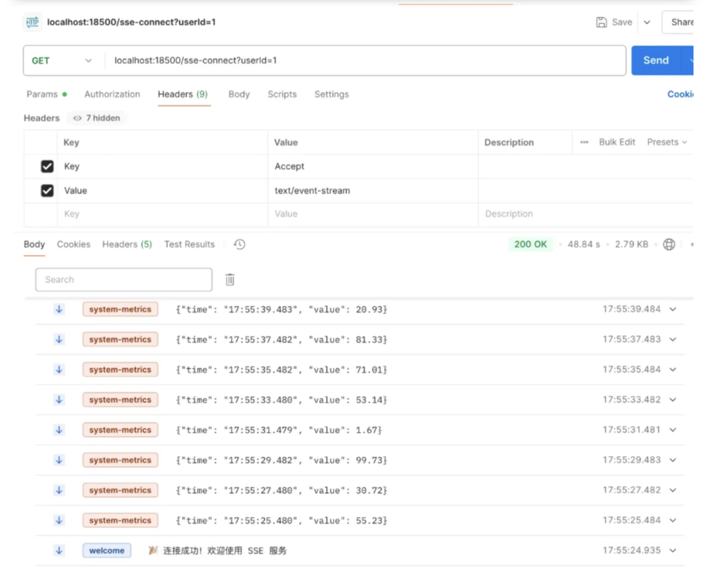Open the GET method dropdown
Viewport: 726px width, 588px height.
(62, 61)
